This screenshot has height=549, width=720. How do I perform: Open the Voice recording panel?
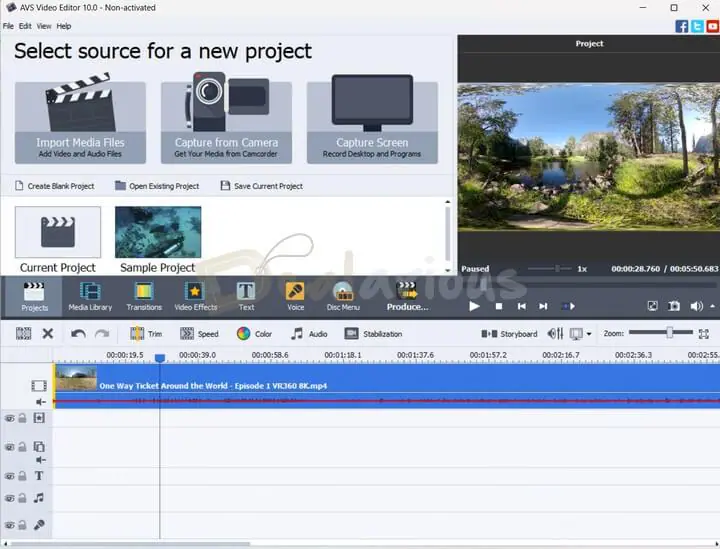295,297
